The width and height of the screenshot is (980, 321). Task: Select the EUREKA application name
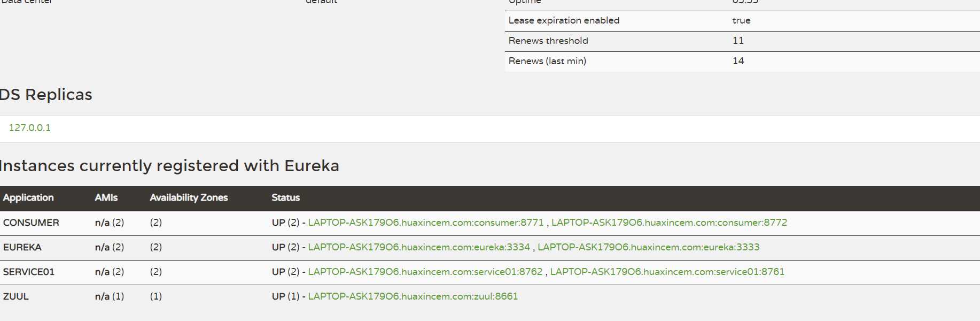[22, 247]
